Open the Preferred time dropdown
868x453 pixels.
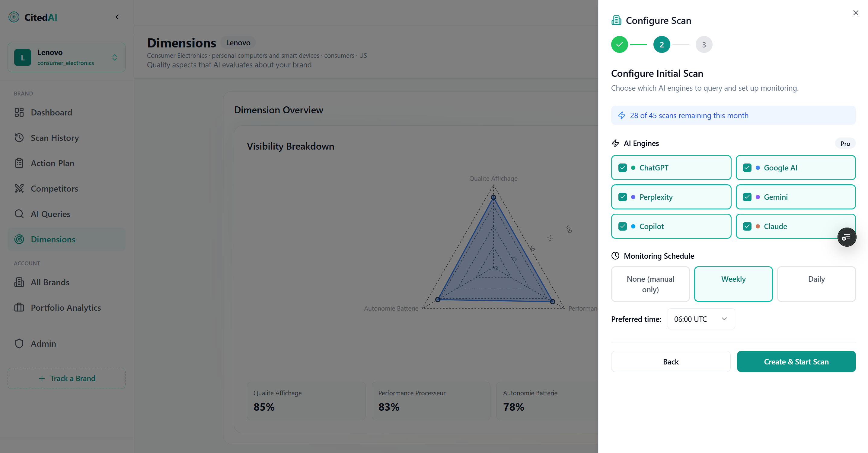tap(701, 319)
